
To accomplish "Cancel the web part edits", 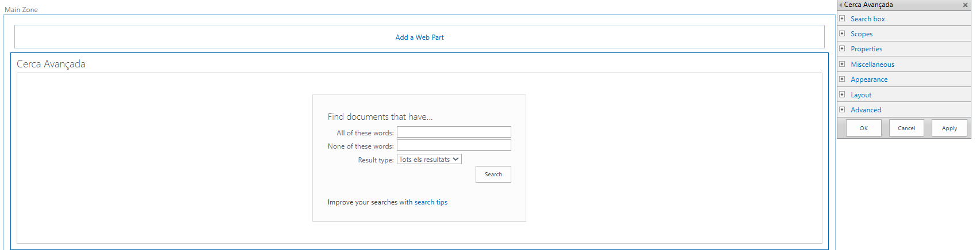I will [906, 128].
